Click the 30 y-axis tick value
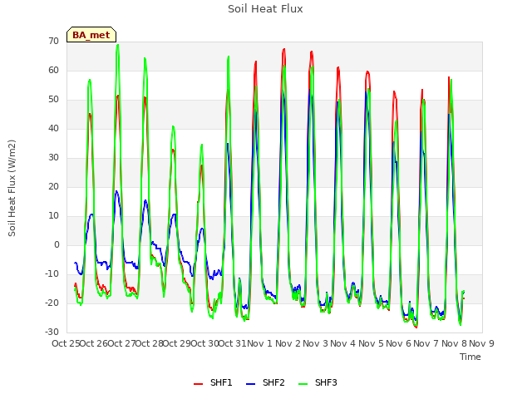This screenshot has width=532, height=399. click(x=53, y=158)
